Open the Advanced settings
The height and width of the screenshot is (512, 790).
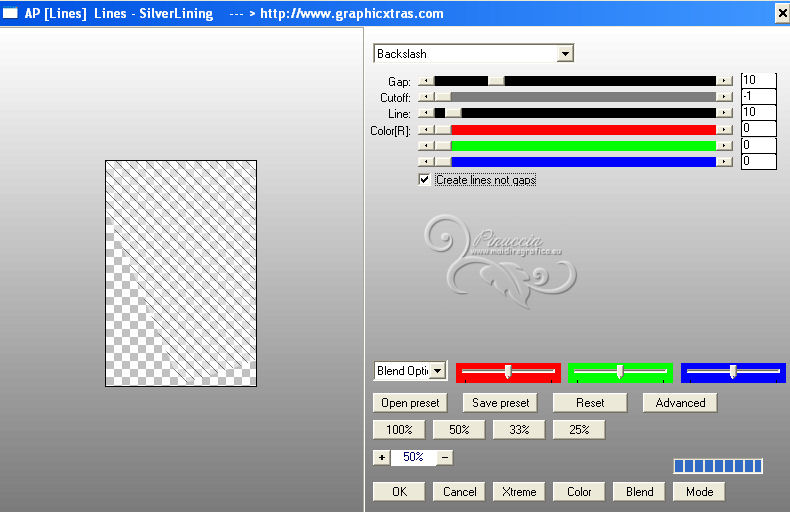(x=680, y=403)
